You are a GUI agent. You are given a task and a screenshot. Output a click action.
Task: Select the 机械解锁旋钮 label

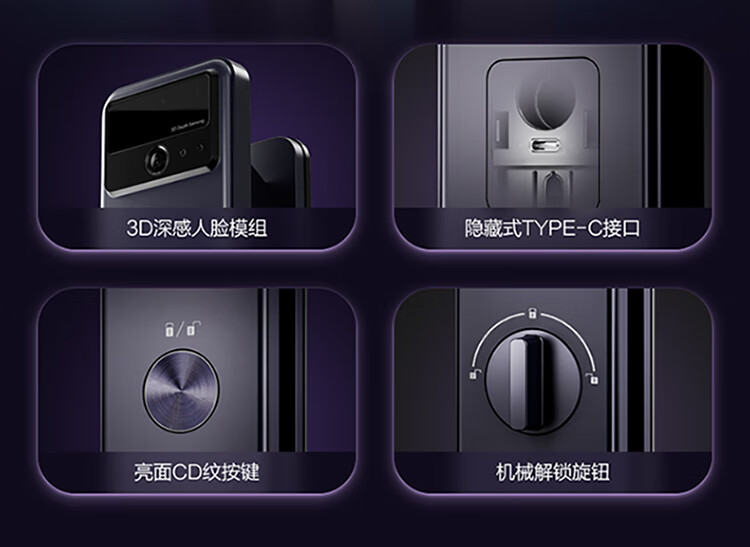point(552,472)
